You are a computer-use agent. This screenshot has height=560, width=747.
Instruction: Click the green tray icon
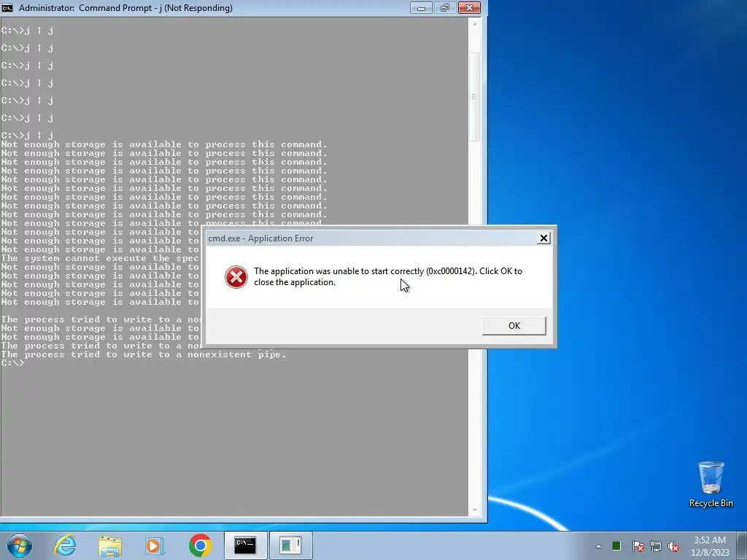(x=616, y=545)
